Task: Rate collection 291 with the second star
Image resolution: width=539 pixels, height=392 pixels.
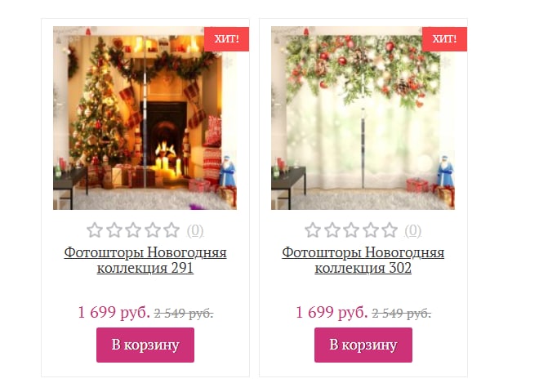Action: 114,230
